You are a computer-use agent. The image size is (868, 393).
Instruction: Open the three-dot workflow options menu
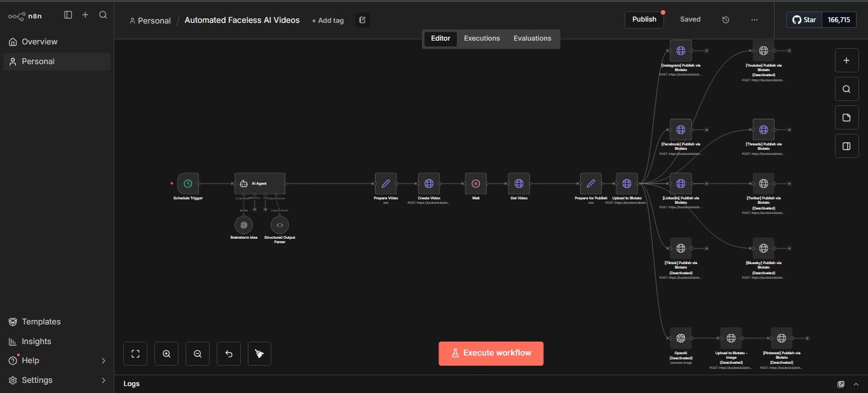pos(754,20)
